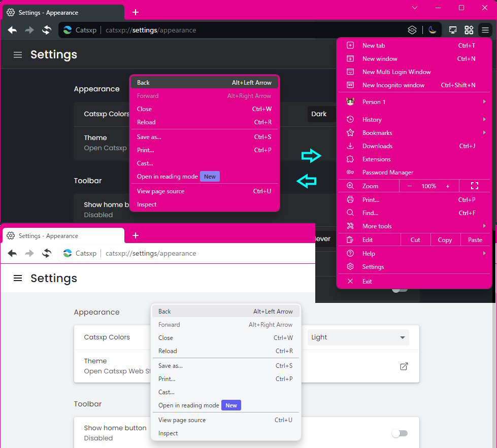Select New Incognito window from the main menu
This screenshot has width=497, height=448.
pyautogui.click(x=393, y=85)
